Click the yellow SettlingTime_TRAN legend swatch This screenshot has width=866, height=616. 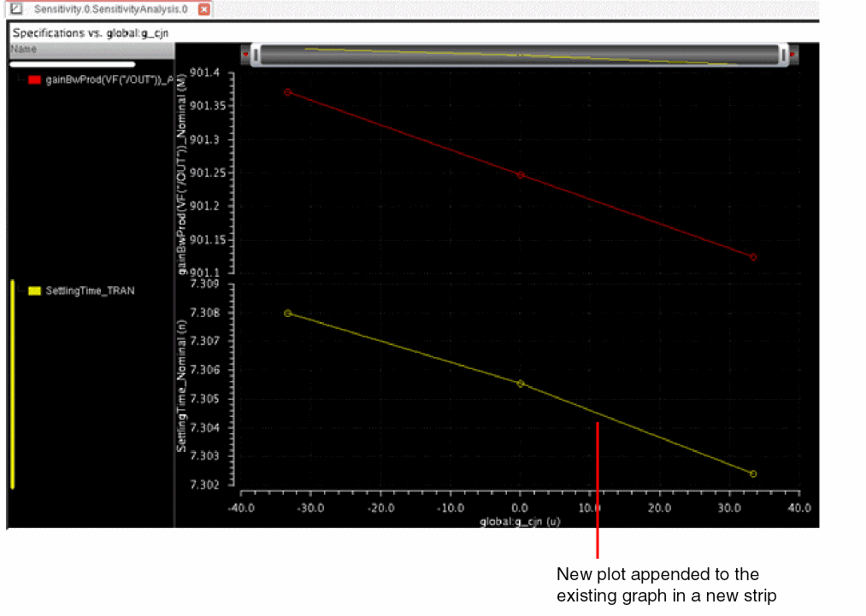tap(35, 290)
